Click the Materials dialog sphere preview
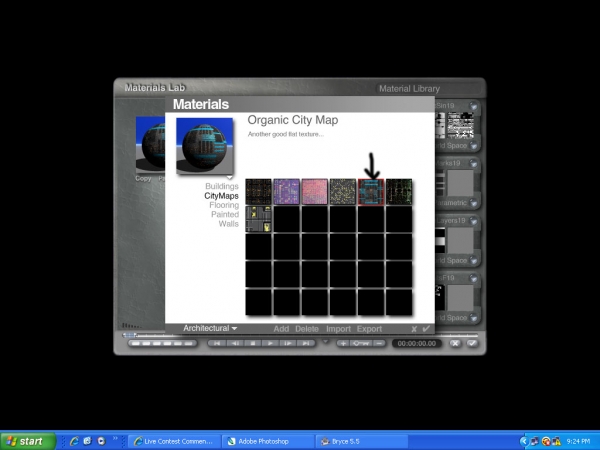This screenshot has width=600, height=450. pyautogui.click(x=204, y=146)
